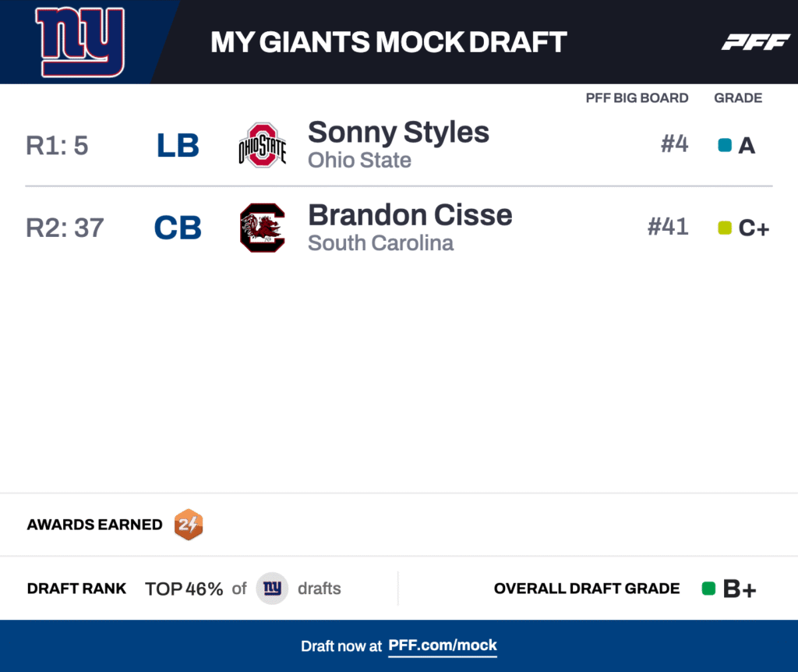The height and width of the screenshot is (672, 798).
Task: Click the New York Giants header logo
Action: [x=80, y=42]
